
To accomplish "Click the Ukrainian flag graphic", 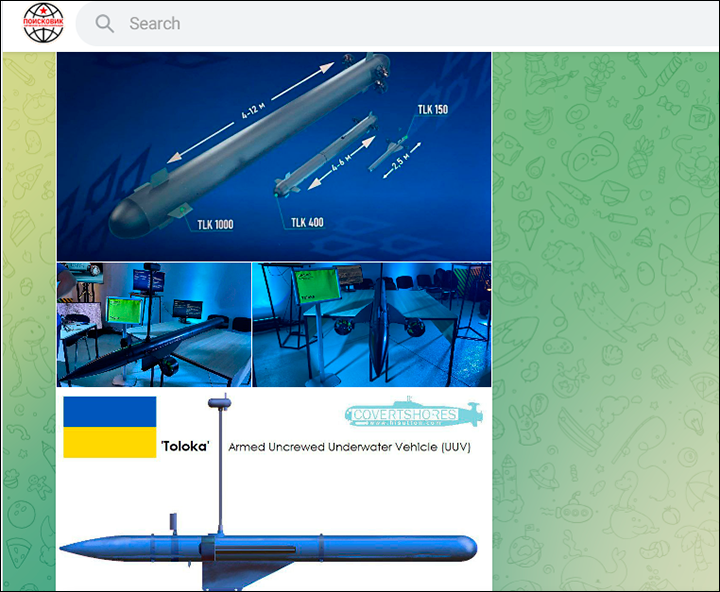I will click(109, 427).
